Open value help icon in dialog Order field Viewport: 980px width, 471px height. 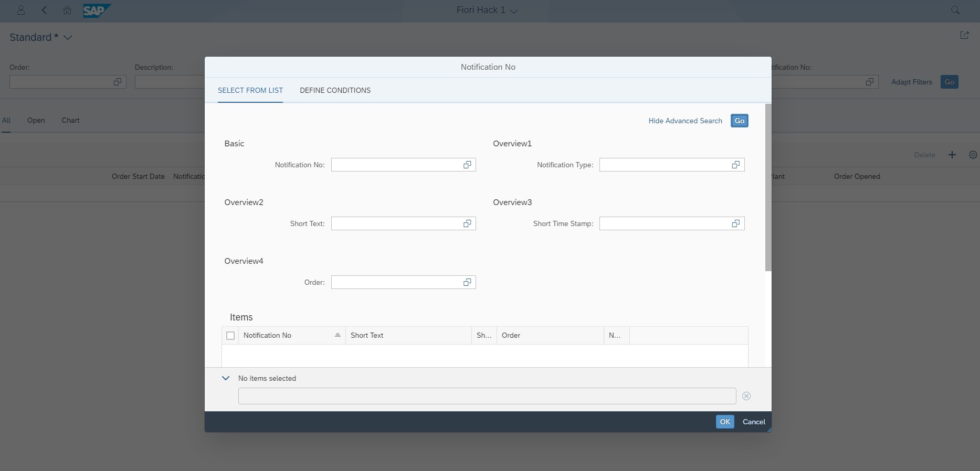(467, 282)
